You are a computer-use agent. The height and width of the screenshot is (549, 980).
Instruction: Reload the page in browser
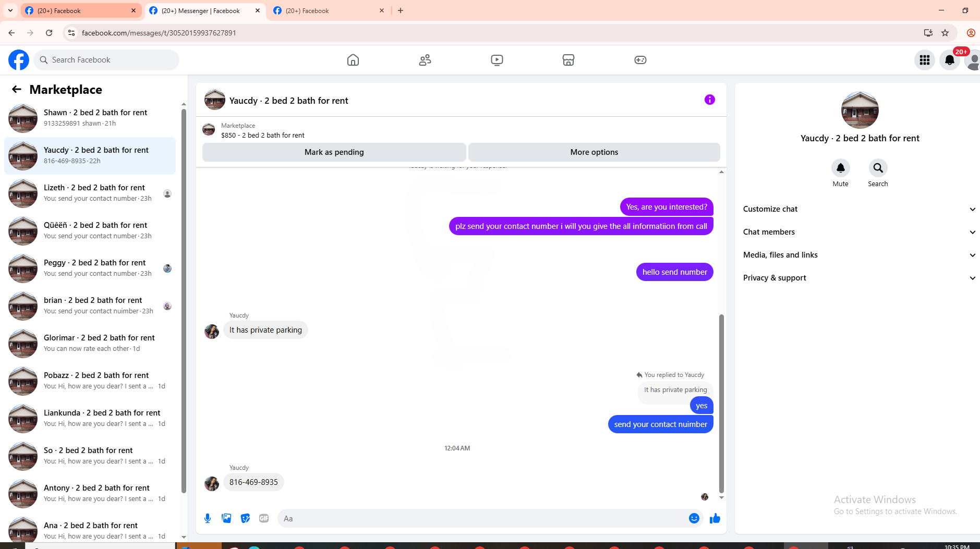coord(49,33)
